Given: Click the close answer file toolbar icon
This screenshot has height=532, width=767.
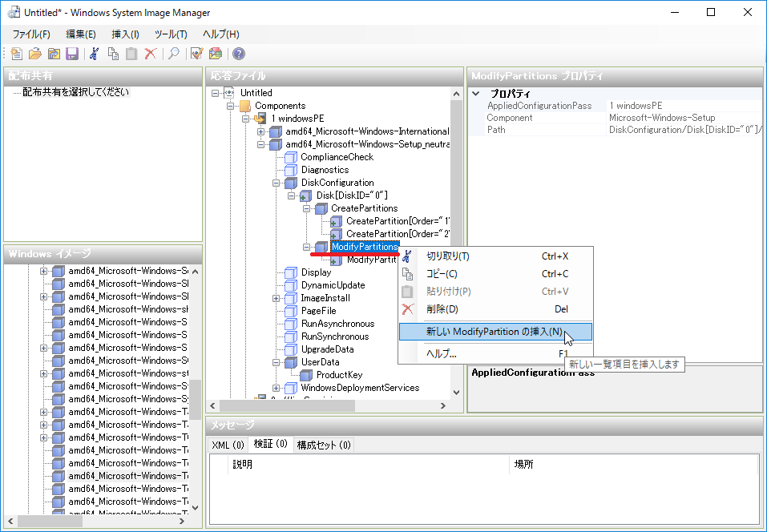Looking at the screenshot, I should [54, 54].
